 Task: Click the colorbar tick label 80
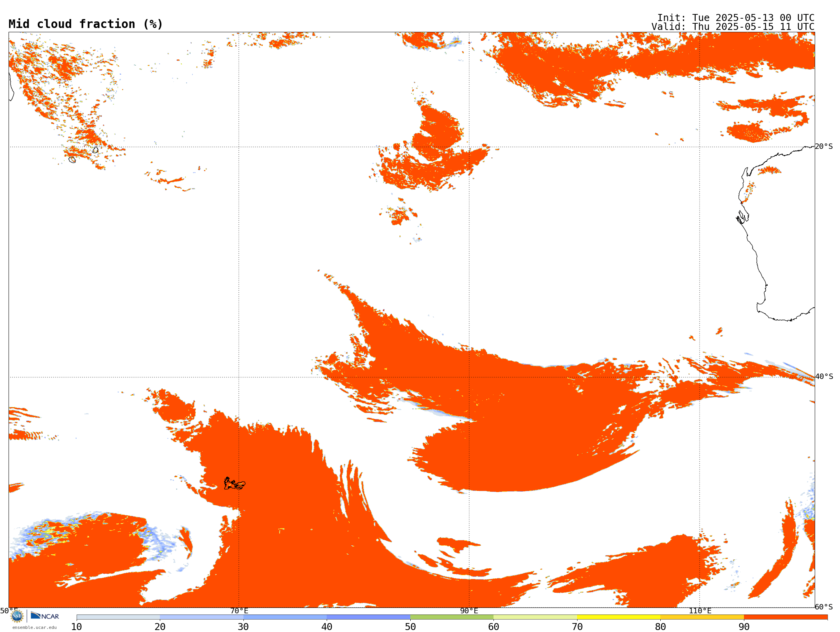[660, 627]
